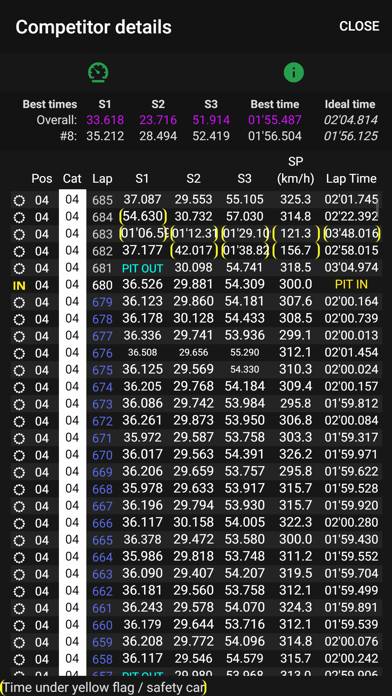Click S1 time 36.243 on lap 661
The width and height of the screenshot is (392, 696).
(143, 608)
